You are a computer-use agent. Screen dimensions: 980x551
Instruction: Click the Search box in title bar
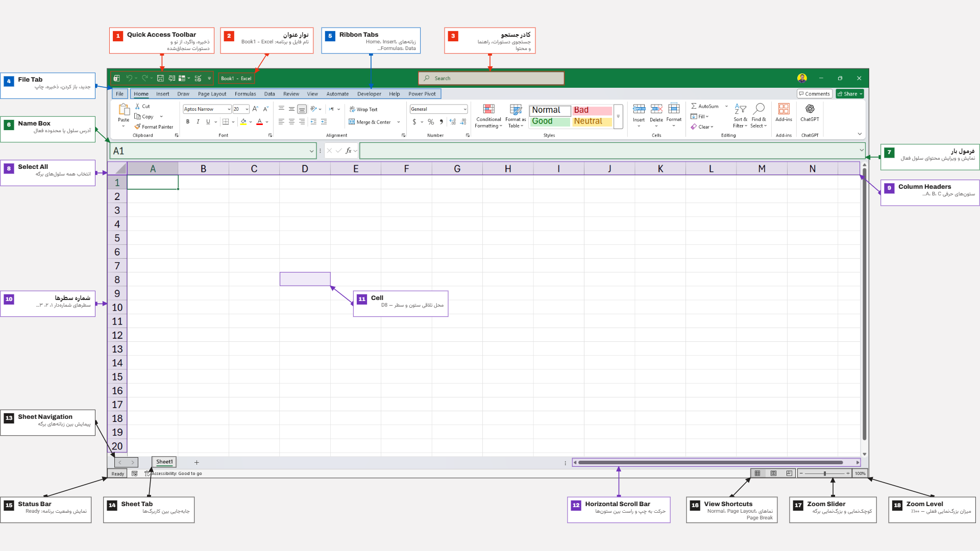click(x=491, y=78)
